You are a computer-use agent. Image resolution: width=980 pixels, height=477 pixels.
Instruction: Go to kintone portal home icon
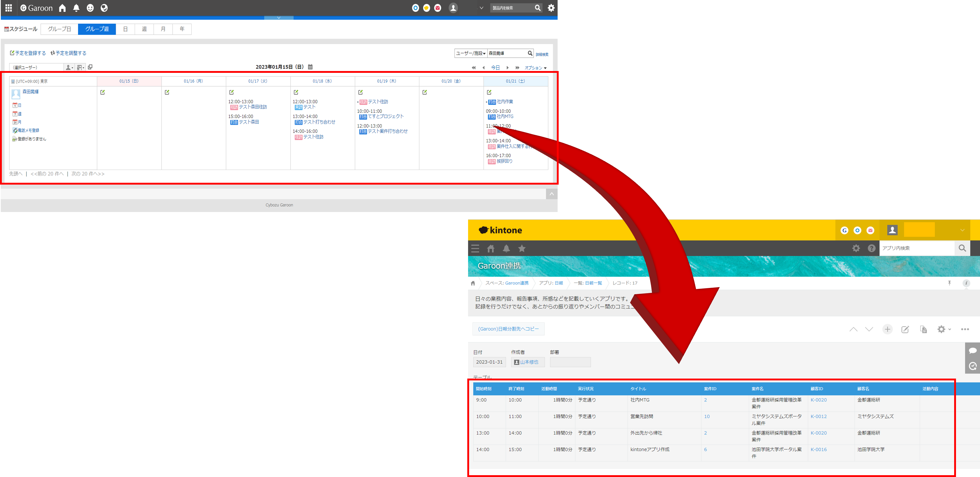(491, 248)
